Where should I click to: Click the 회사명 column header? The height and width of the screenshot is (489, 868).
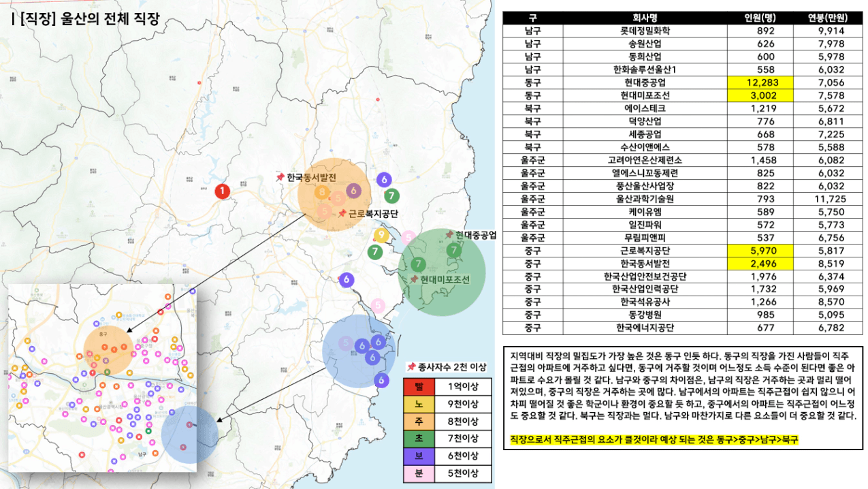click(x=645, y=18)
